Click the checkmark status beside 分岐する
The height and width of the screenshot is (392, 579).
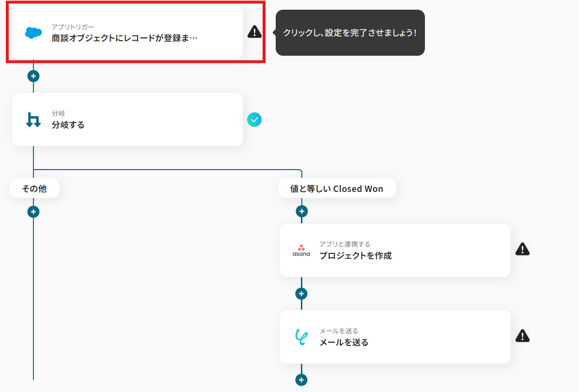254,120
